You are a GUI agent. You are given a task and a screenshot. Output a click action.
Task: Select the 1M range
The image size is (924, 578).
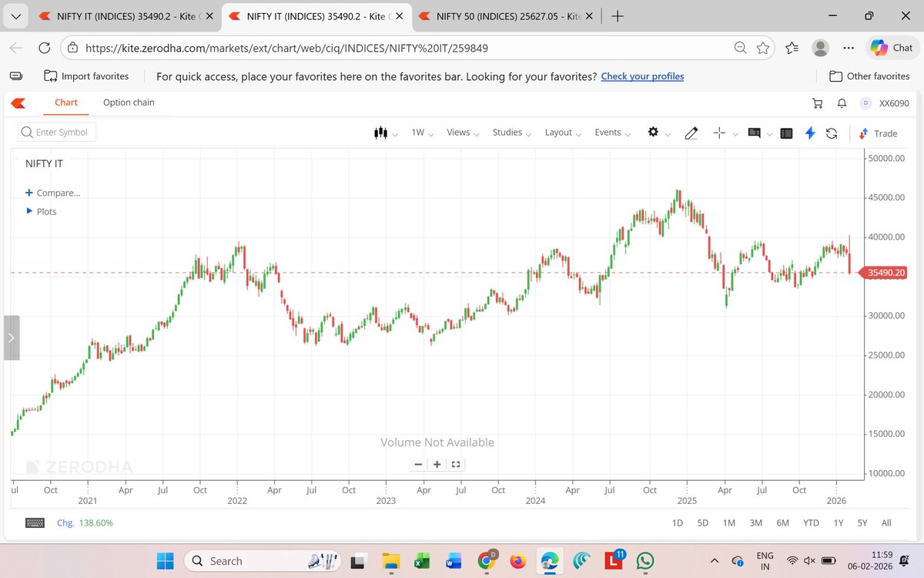(x=729, y=523)
